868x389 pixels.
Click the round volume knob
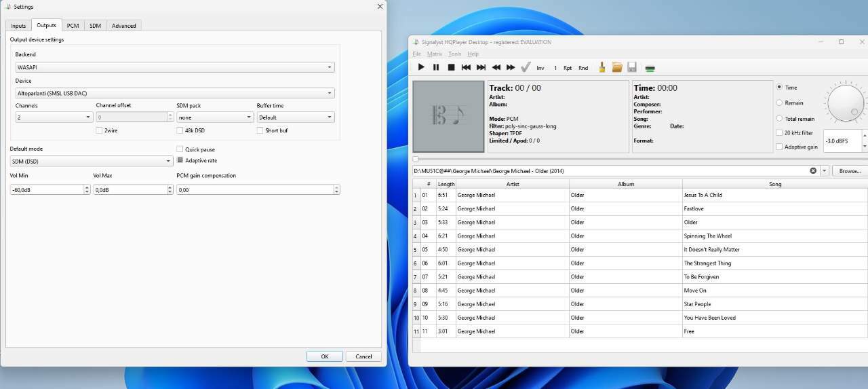(846, 103)
